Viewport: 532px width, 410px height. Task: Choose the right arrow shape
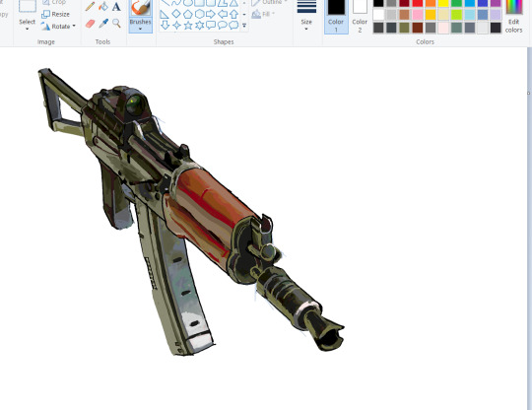click(211, 14)
